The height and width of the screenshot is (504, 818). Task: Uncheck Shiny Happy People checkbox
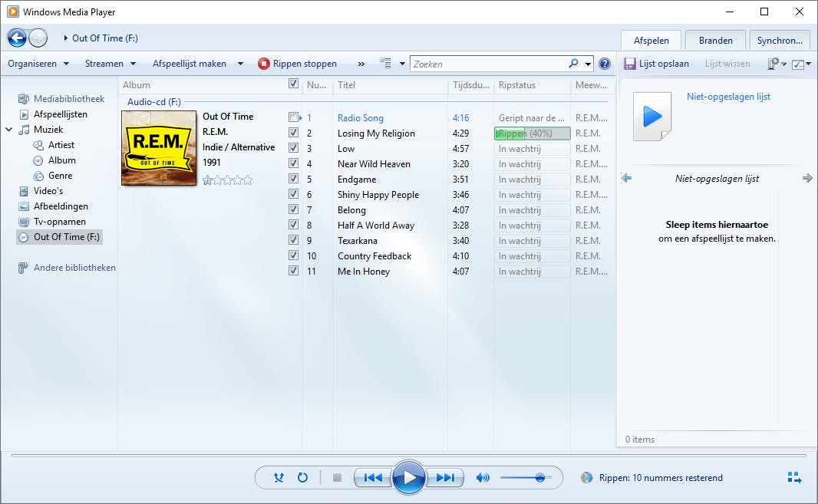(293, 194)
